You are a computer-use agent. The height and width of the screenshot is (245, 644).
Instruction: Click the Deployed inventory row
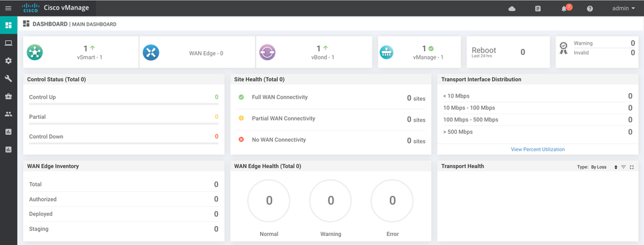124,214
